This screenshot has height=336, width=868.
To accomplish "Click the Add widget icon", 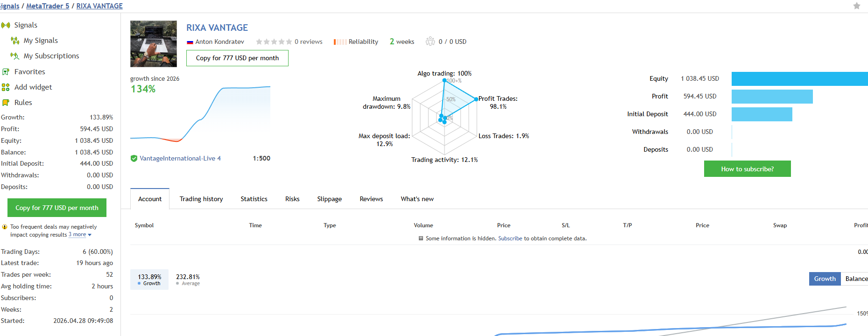I will (6, 87).
